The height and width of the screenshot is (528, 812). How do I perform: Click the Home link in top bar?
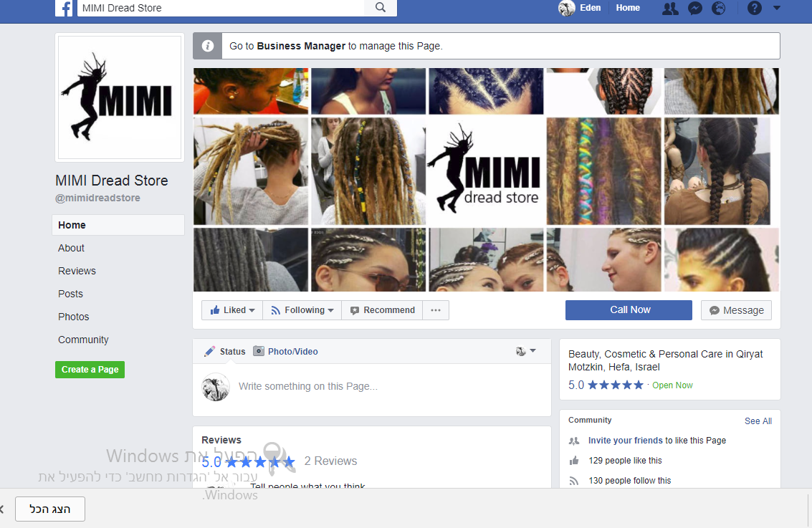(628, 8)
